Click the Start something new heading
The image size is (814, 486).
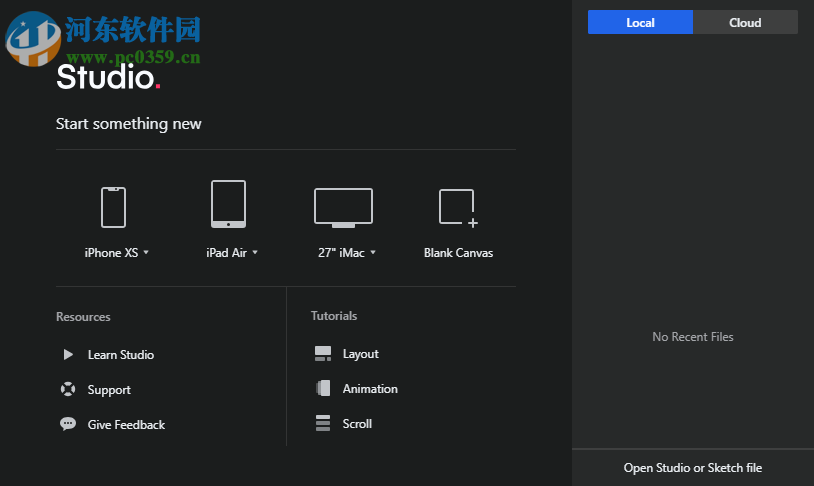click(128, 124)
